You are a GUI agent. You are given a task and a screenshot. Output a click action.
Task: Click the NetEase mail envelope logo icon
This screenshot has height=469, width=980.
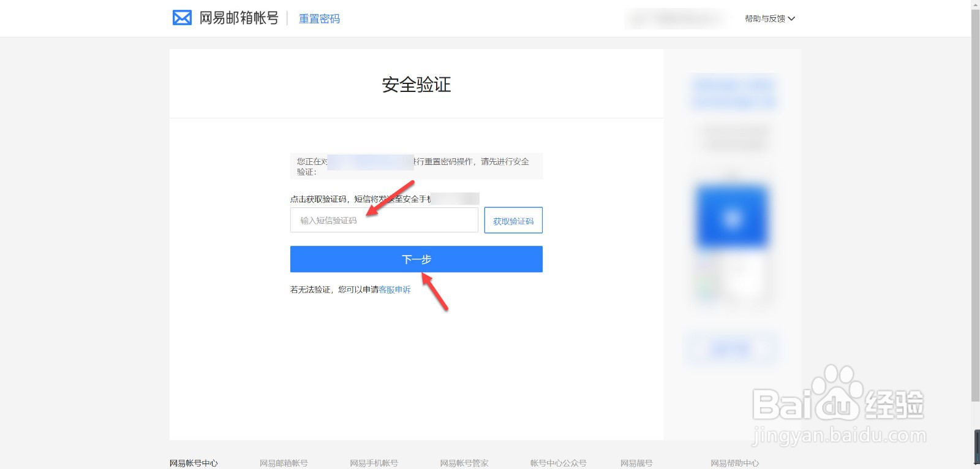click(182, 18)
